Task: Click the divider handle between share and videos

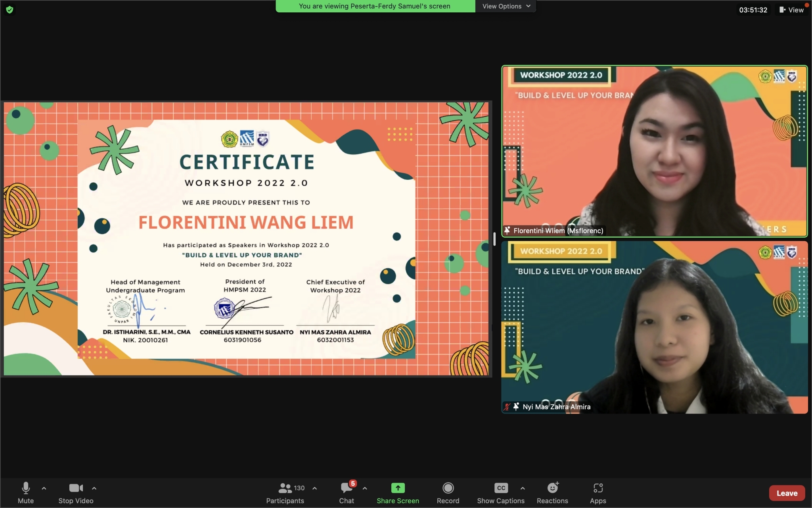Action: 494,239
